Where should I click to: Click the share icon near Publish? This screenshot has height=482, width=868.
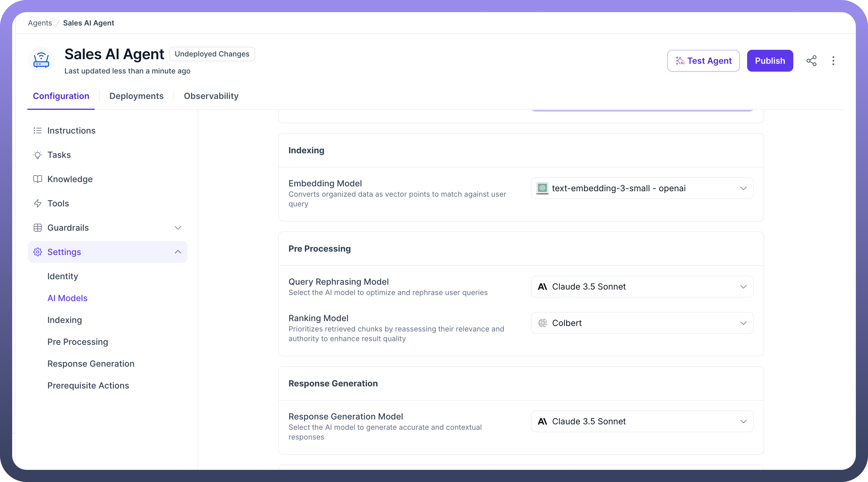811,61
